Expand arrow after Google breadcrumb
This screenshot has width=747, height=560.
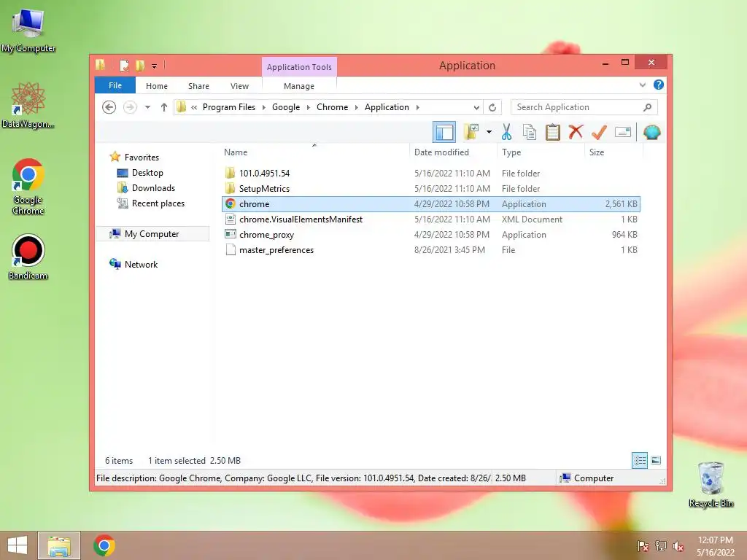pos(309,107)
